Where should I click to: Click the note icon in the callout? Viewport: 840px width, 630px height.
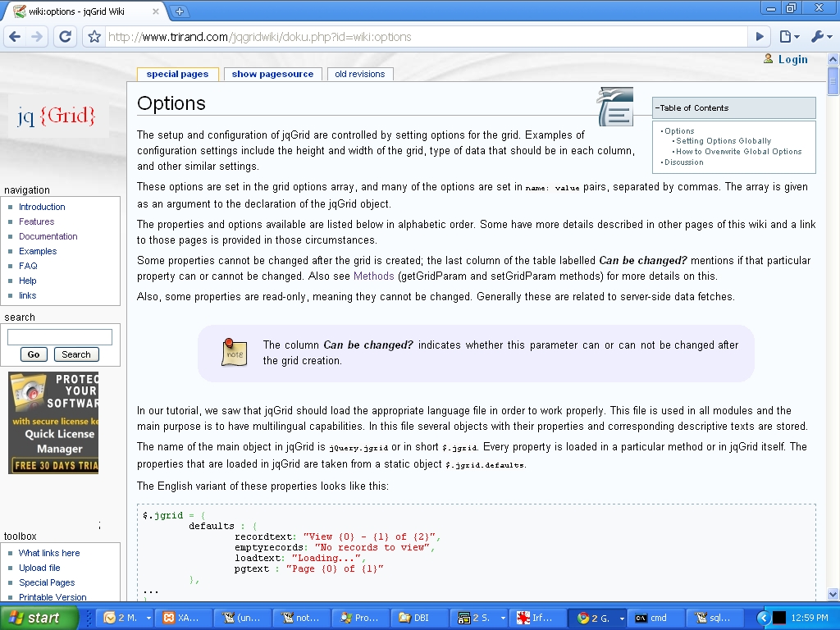tap(234, 352)
